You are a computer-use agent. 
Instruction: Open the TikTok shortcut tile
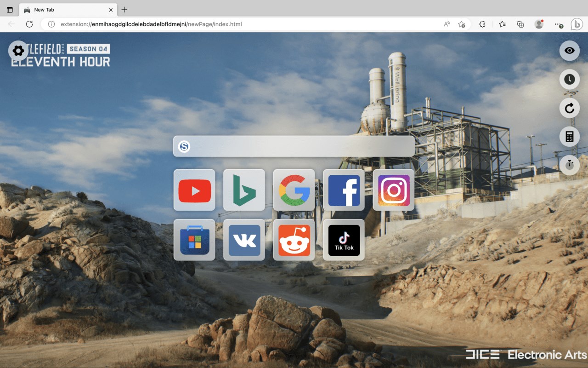[x=344, y=240]
